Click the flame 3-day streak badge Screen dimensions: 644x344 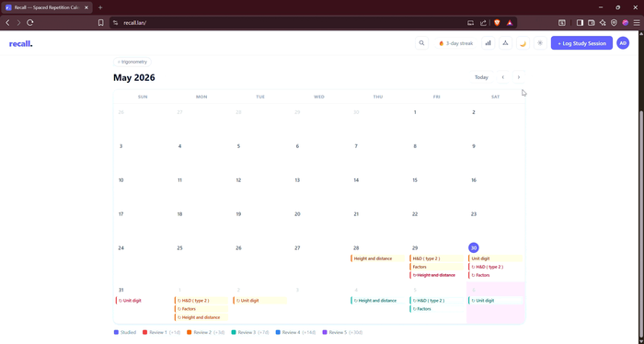tap(455, 43)
